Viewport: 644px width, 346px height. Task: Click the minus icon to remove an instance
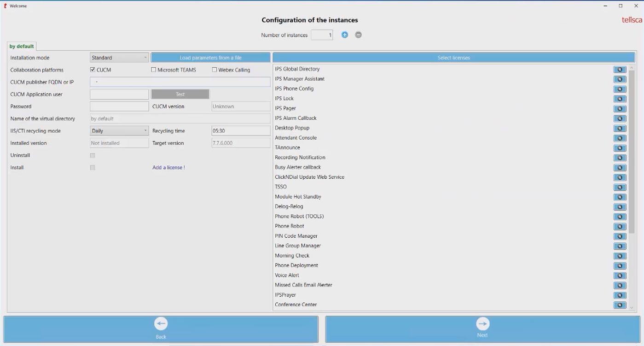358,35
